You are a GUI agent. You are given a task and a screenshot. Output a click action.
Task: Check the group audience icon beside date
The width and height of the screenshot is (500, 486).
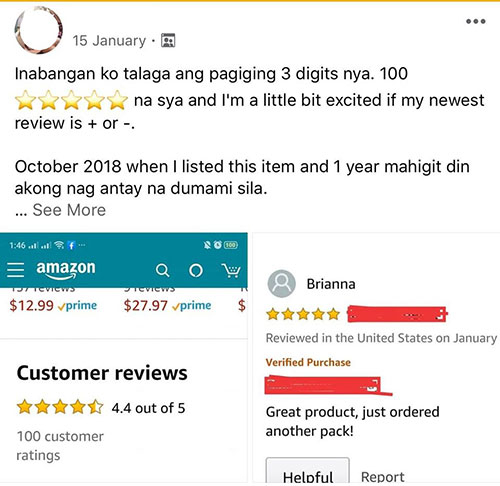[x=168, y=41]
